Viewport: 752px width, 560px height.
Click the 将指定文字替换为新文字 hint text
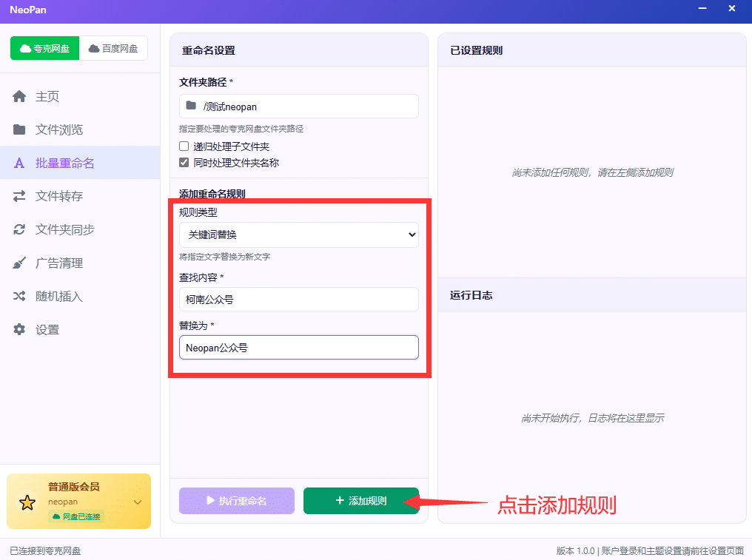pos(225,257)
